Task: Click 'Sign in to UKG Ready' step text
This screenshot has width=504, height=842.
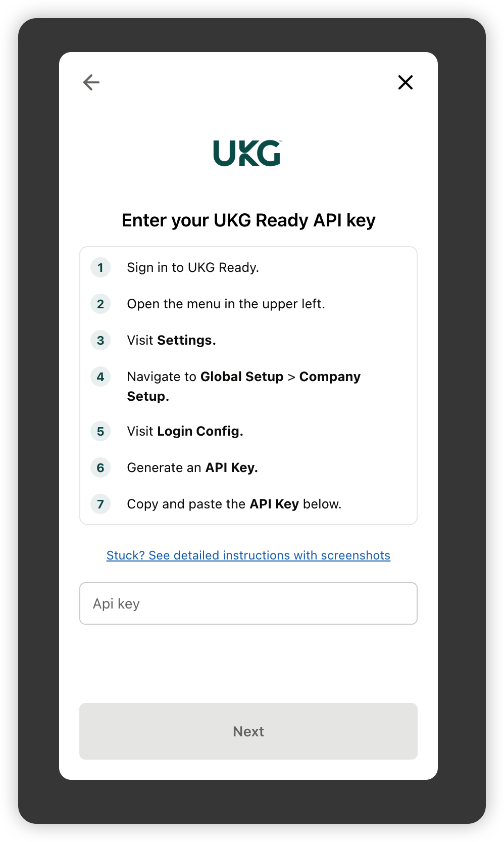Action: tap(193, 267)
